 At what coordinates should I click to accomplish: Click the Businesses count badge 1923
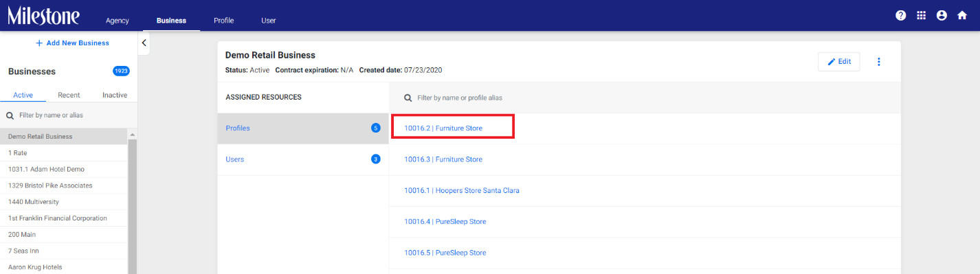click(121, 71)
